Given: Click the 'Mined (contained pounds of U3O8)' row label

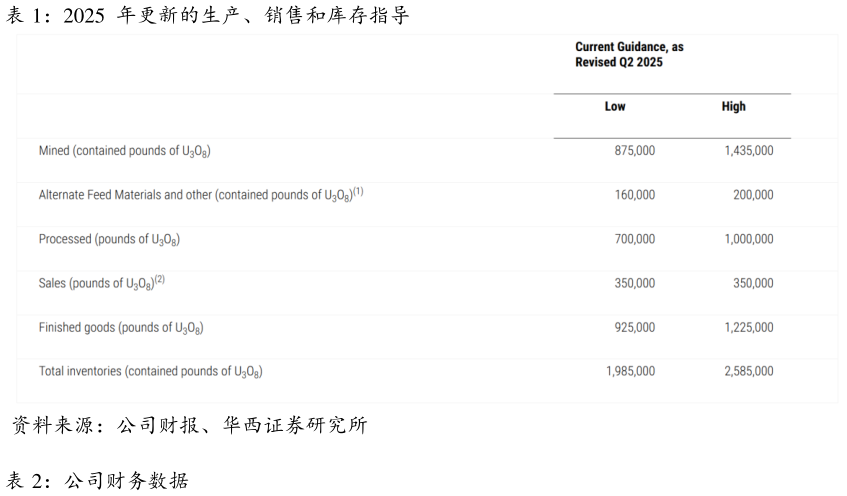Looking at the screenshot, I should coord(124,151).
